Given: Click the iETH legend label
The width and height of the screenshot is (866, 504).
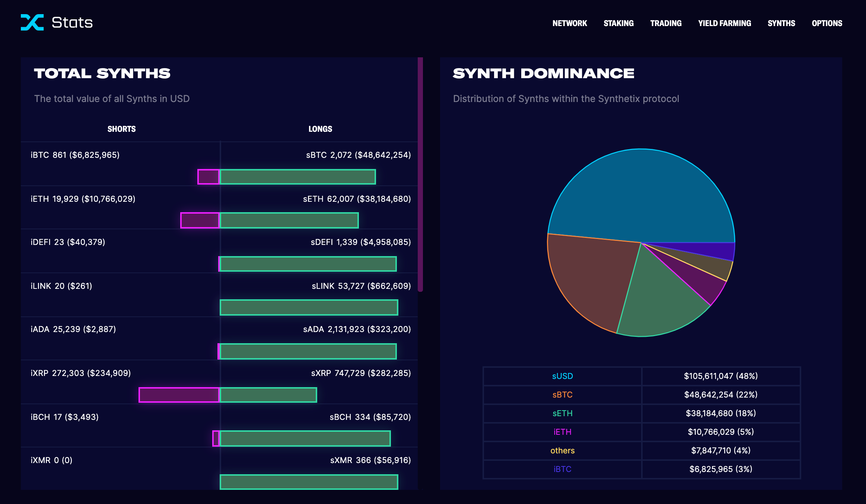Looking at the screenshot, I should (x=562, y=432).
